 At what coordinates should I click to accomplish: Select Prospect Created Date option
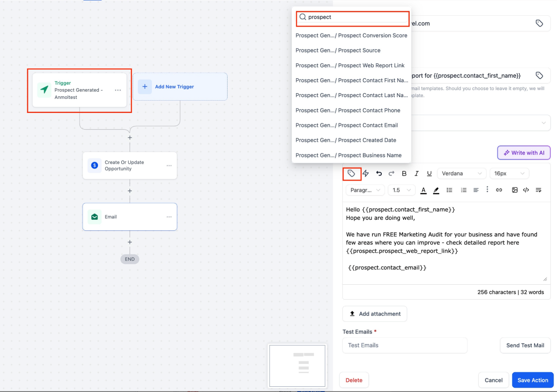(351, 140)
